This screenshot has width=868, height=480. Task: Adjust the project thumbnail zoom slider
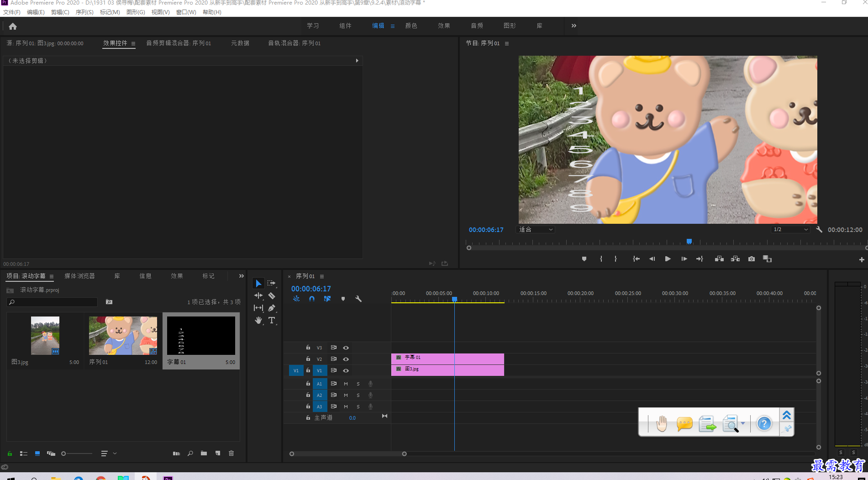[77, 454]
